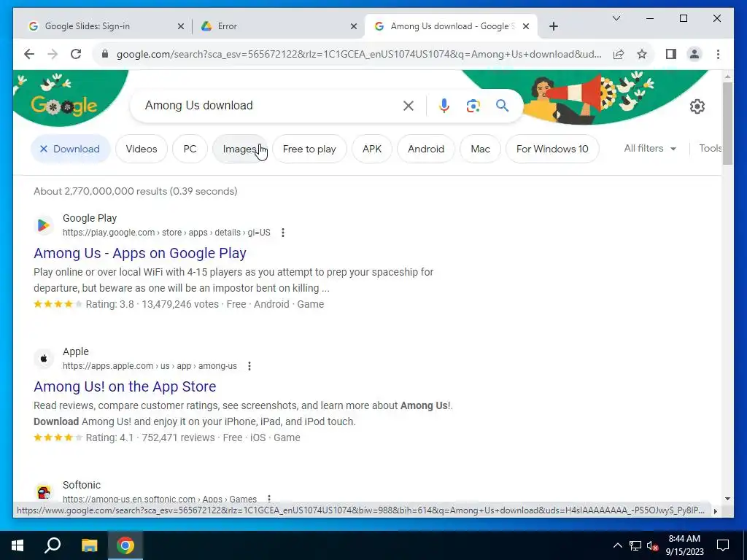Click the vertical page scrollbar thumb
The image size is (747, 560).
click(727, 124)
